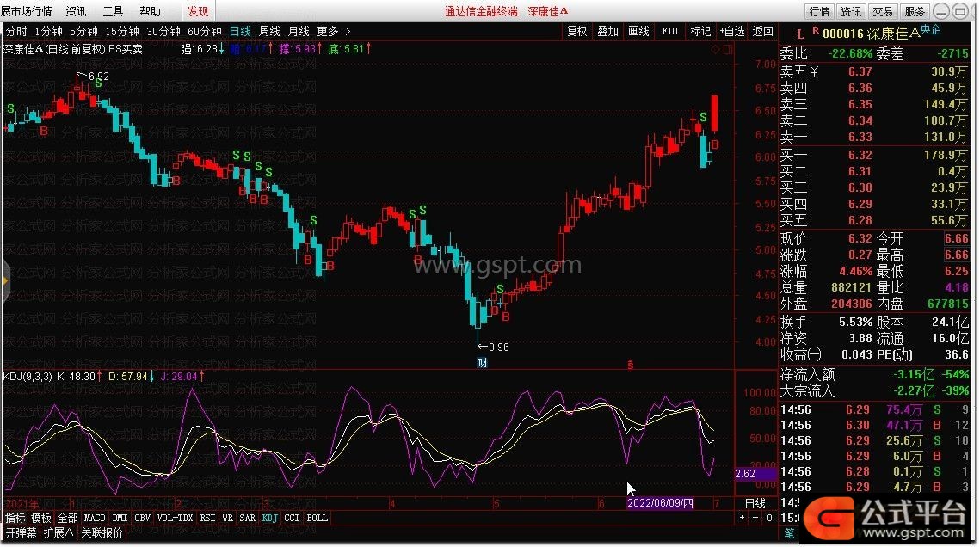Switch to the 30分钟 chart
Image resolution: width=980 pixels, height=547 pixels.
(x=163, y=31)
